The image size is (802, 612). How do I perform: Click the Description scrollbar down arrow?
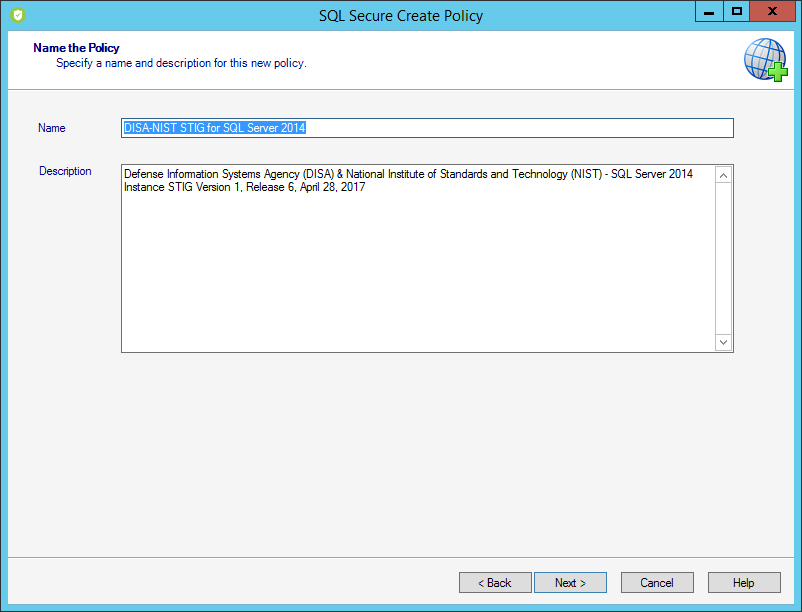coord(723,342)
